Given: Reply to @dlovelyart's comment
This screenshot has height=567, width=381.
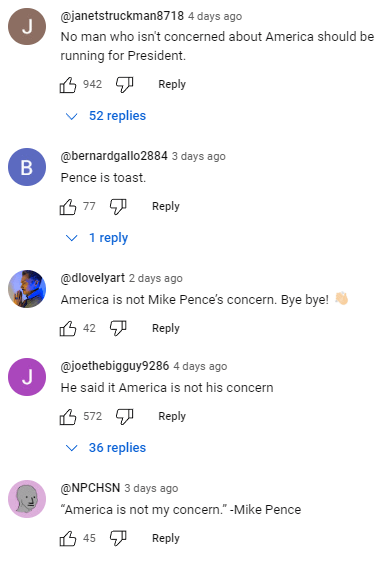Looking at the screenshot, I should (x=166, y=328).
